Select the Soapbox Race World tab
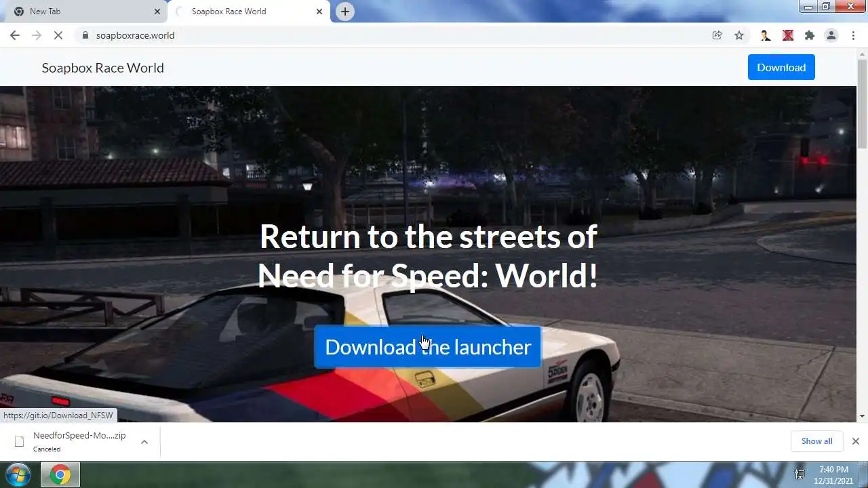Viewport: 868px width, 488px height. pyautogui.click(x=249, y=12)
